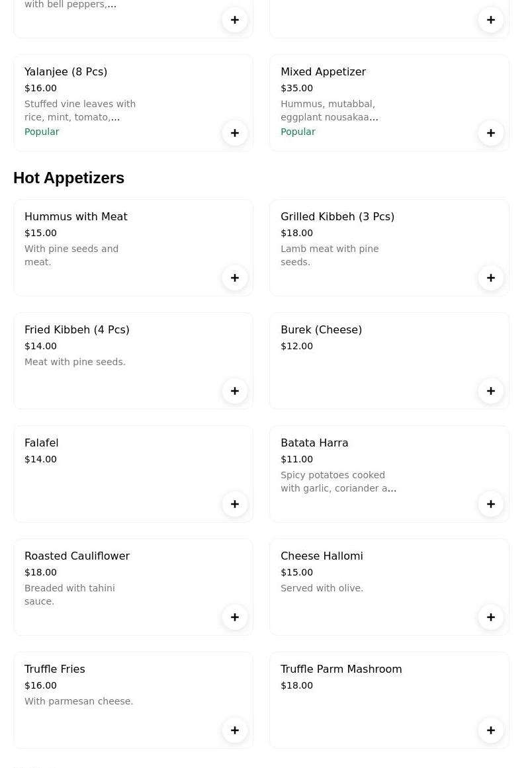Image resolution: width=532 pixels, height=768 pixels.
Task: Add Mixed Appetizer using plus icon
Action: (491, 133)
